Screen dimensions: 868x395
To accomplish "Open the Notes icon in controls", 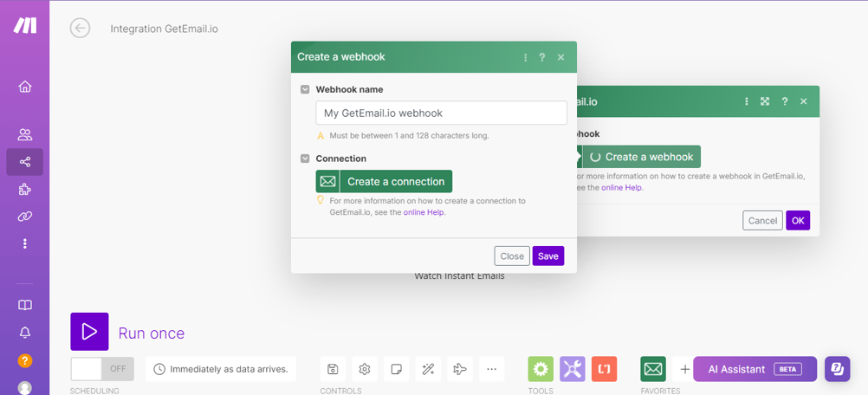I will 397,369.
